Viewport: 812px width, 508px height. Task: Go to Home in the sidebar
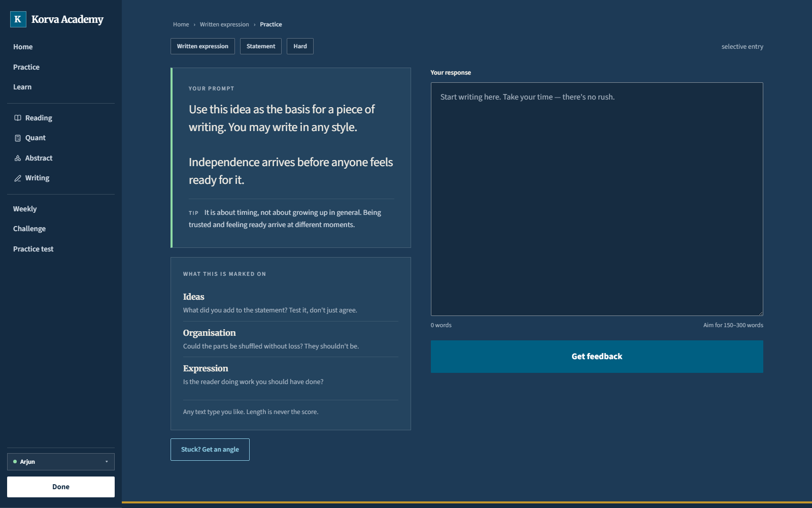(23, 47)
